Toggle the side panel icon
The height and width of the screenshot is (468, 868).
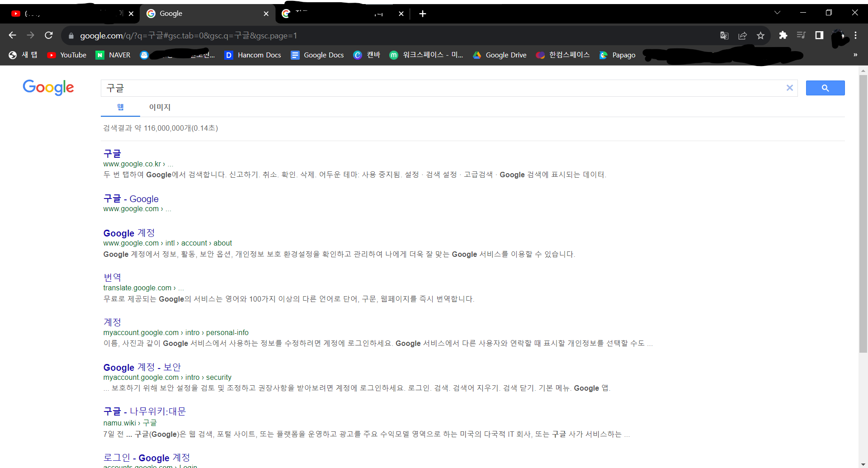coord(820,35)
